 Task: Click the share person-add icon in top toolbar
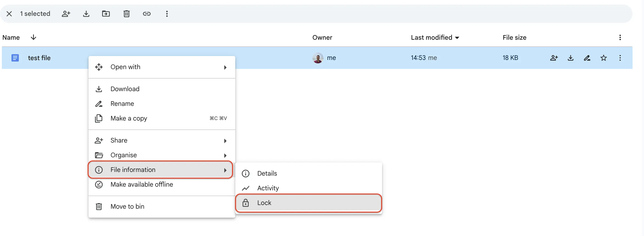click(66, 14)
